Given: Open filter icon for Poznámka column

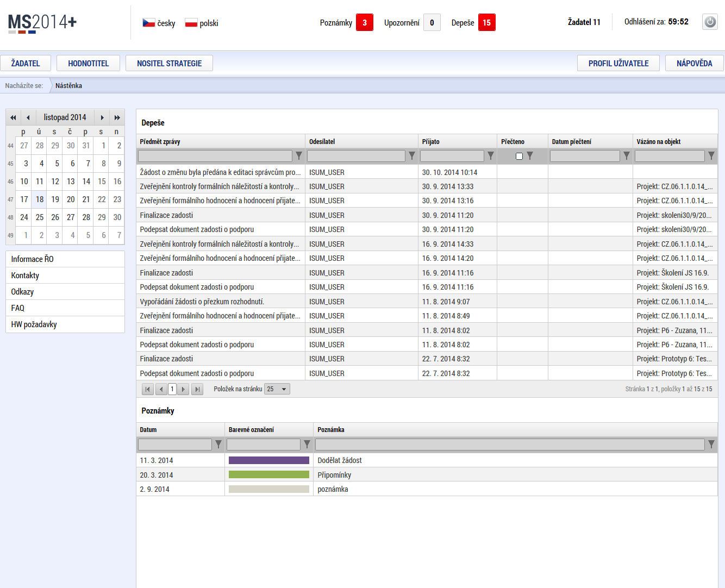Looking at the screenshot, I should click(x=711, y=444).
